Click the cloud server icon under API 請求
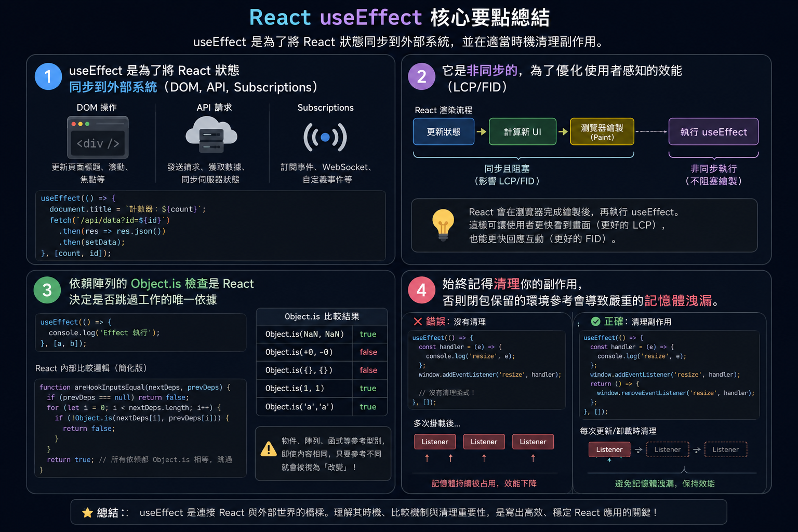798x532 pixels. [211, 135]
